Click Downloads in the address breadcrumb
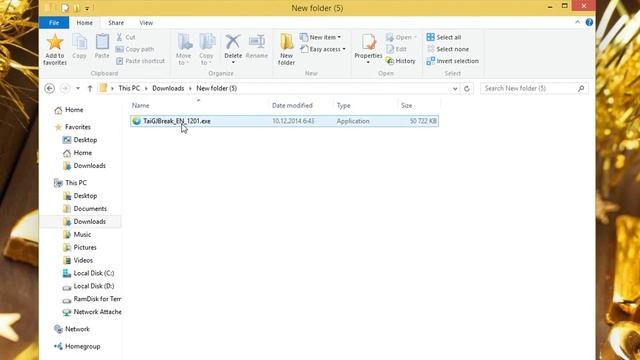The height and width of the screenshot is (360, 640). [168, 88]
